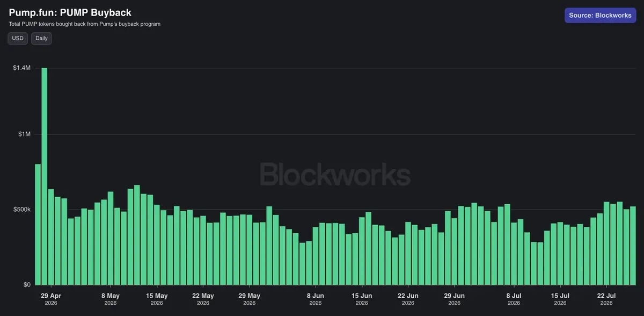The image size is (644, 316).
Task: Open the Daily interval selector
Action: click(41, 38)
